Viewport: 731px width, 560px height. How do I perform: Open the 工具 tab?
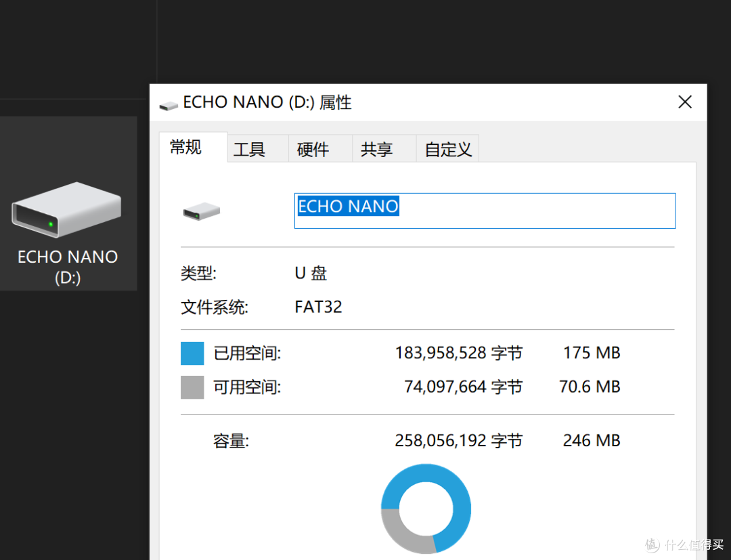point(258,149)
